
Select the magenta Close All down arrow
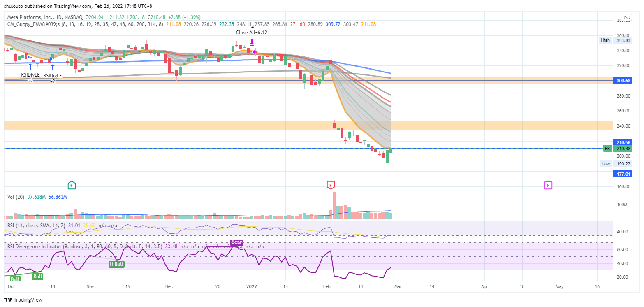252,42
